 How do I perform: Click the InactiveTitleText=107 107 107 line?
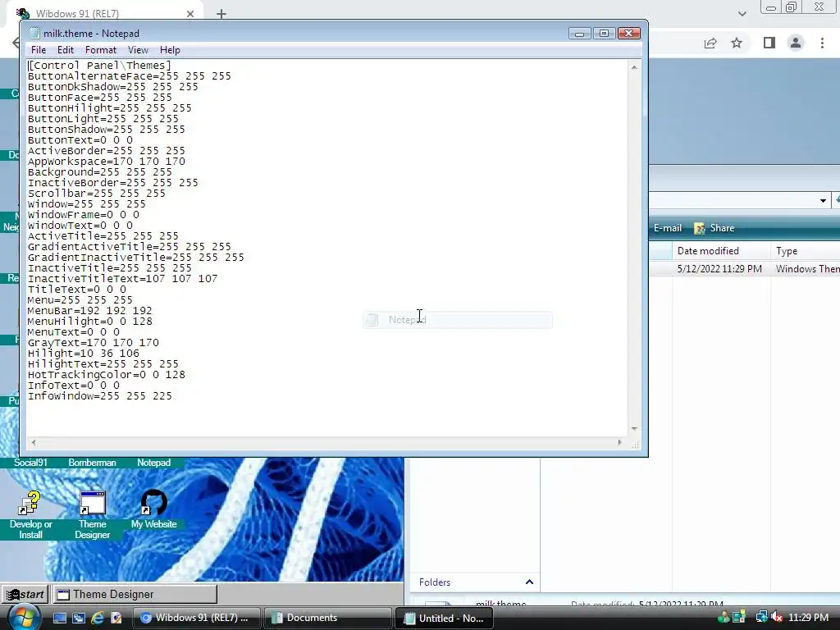pyautogui.click(x=122, y=279)
